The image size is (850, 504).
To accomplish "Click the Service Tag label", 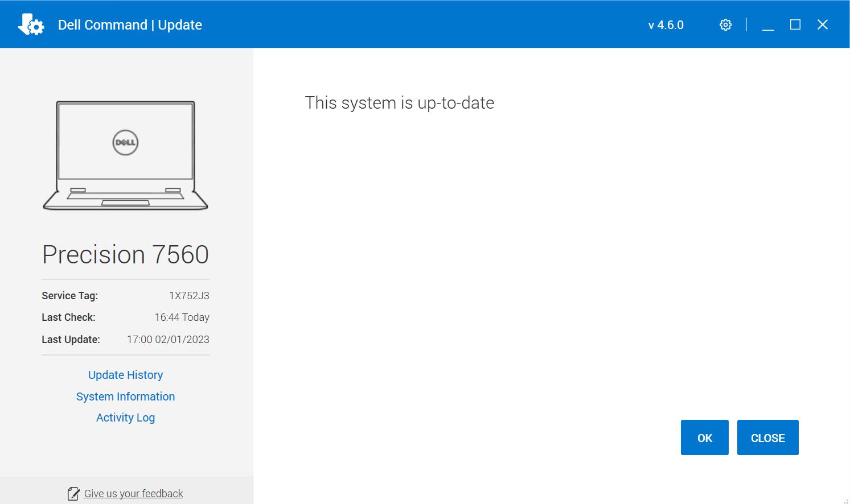I will point(69,296).
